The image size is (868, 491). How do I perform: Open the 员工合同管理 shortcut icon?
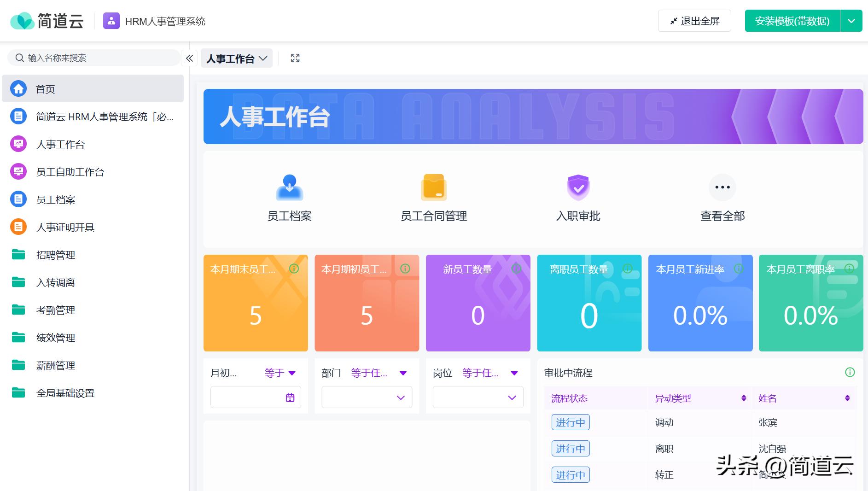[433, 187]
